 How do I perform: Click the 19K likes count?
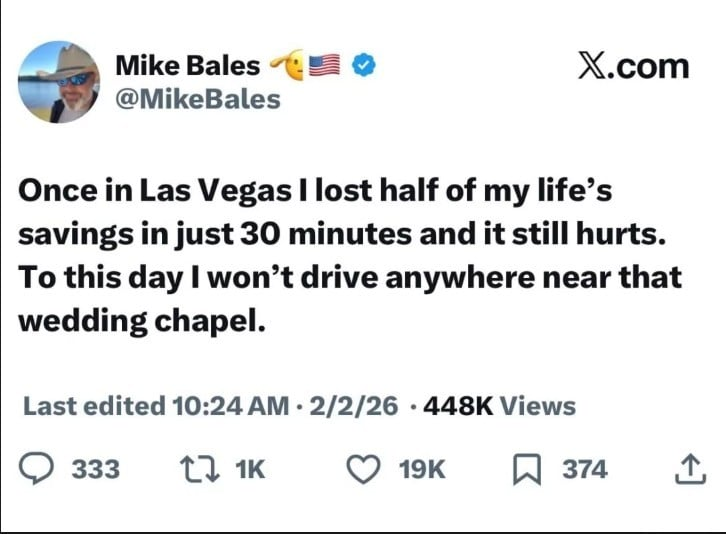click(x=421, y=469)
